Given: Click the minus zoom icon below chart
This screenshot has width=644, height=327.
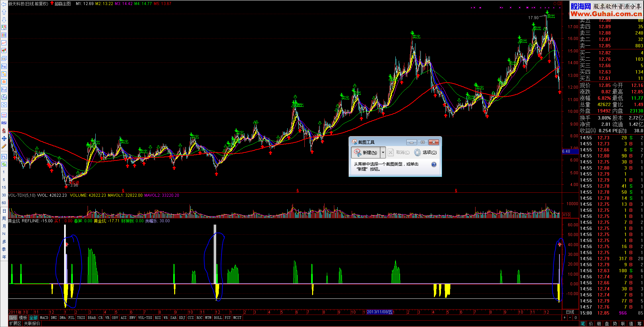Looking at the screenshot, I should click(x=570, y=317).
